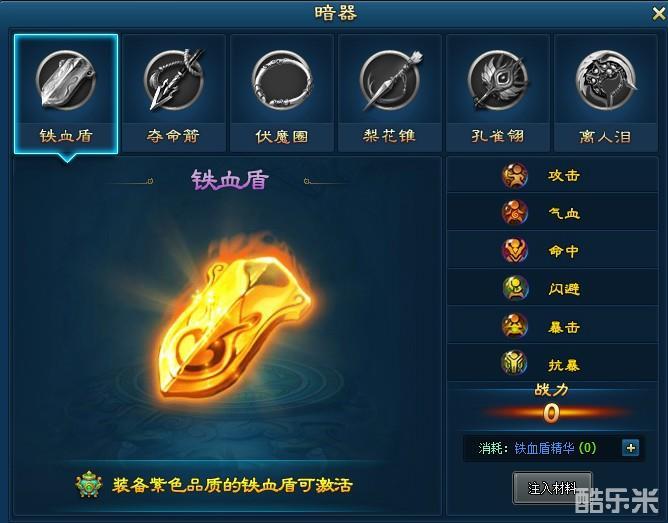Choose the 伏魔圈 ring weapon icon
The height and width of the screenshot is (523, 668).
282,80
